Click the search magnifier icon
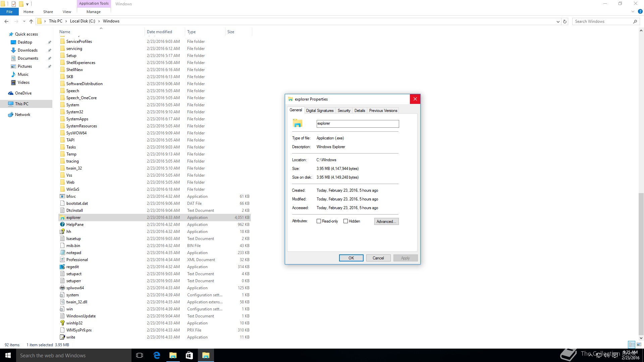644x362 pixels. [x=635, y=21]
